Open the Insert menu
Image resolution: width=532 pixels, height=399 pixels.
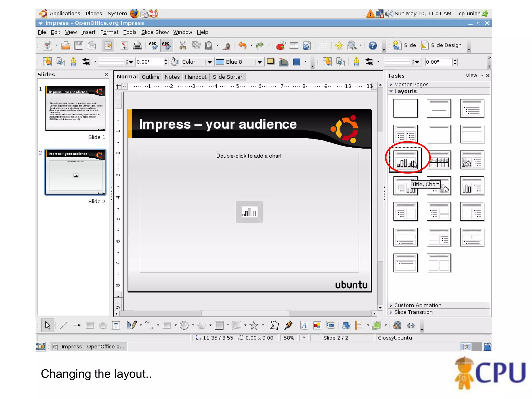click(88, 32)
